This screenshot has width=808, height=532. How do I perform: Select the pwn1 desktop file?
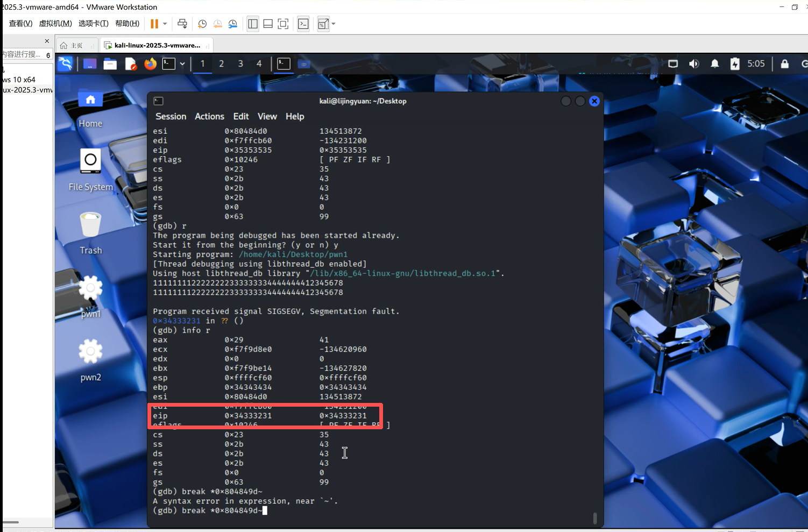point(90,297)
